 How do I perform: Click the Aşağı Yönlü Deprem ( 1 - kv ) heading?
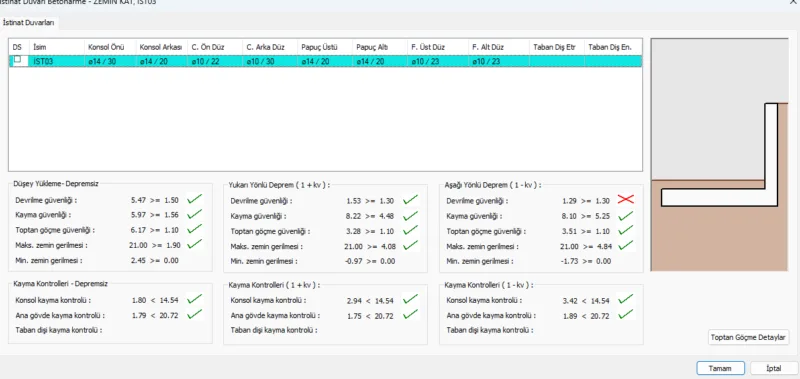coord(493,185)
